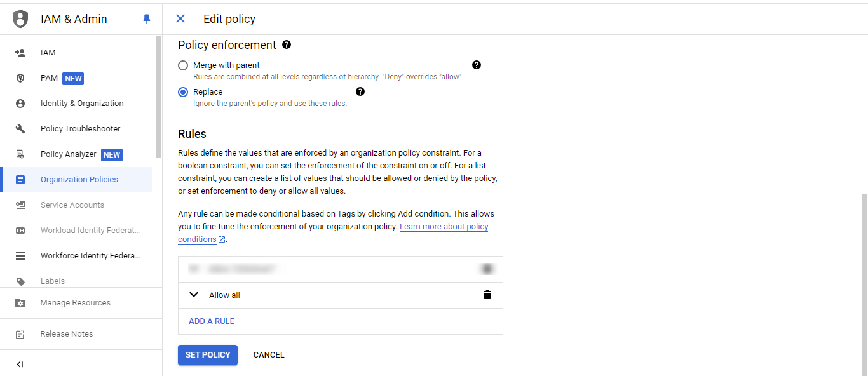Select the Replace radio button
Image resolution: width=868 pixels, height=376 pixels.
tap(183, 92)
